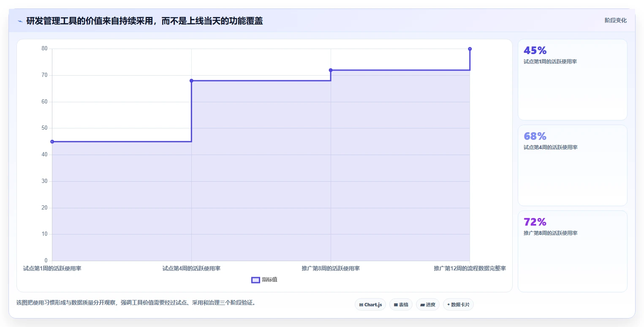Click card caption 试点第1周的活跃使用率 under 45%
Image resolution: width=644 pixels, height=327 pixels.
(x=550, y=62)
